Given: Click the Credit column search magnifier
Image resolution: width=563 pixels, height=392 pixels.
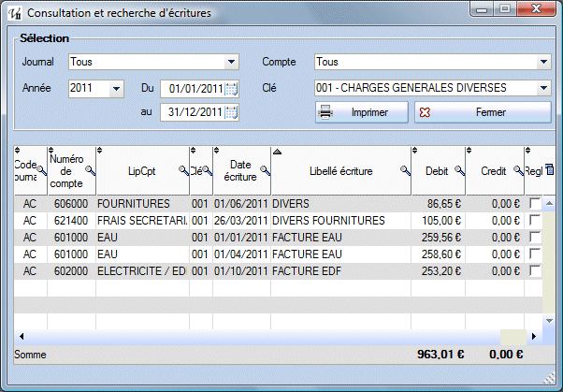Looking at the screenshot, I should pyautogui.click(x=517, y=171).
